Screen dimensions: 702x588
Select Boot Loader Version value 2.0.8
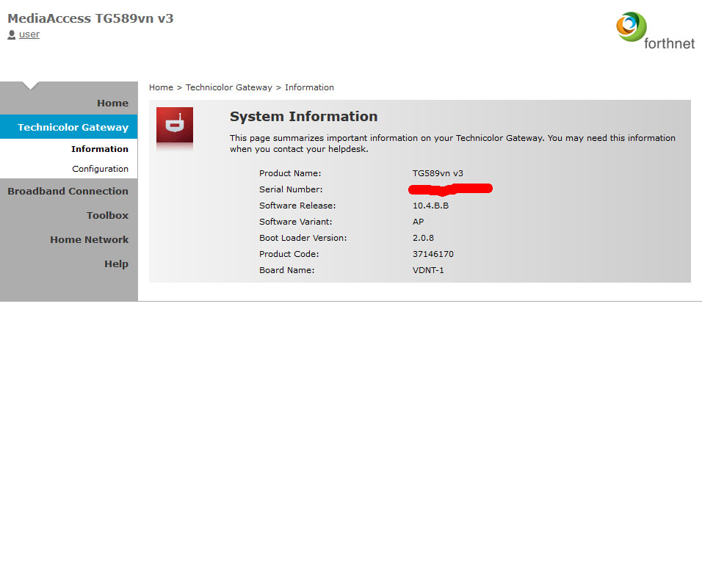pyautogui.click(x=423, y=238)
